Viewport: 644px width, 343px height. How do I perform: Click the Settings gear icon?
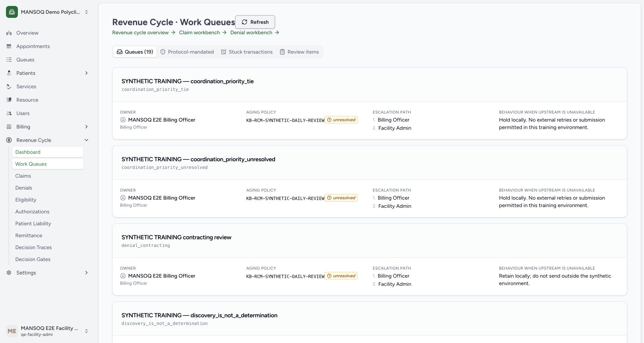pos(9,273)
